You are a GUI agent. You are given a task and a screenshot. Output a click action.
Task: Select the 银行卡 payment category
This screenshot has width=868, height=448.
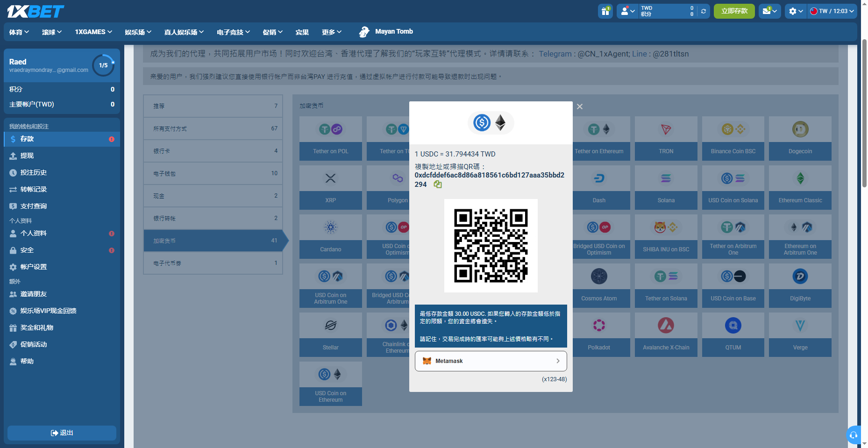pos(213,151)
